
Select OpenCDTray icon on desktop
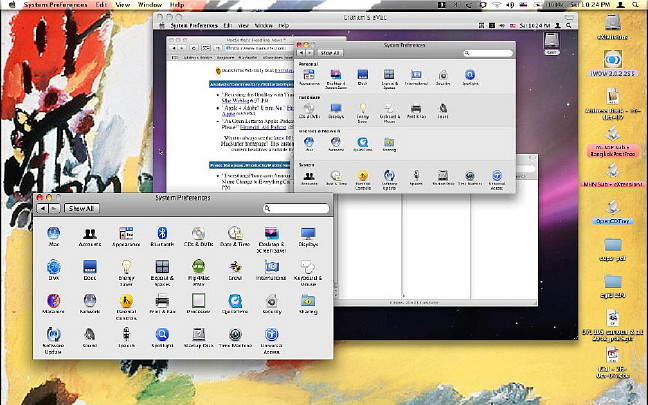tap(612, 212)
